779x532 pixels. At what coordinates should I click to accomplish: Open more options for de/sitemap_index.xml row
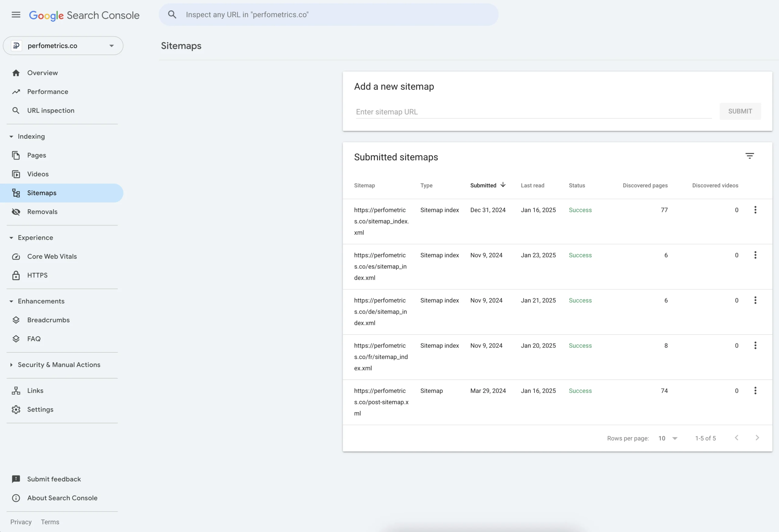click(x=755, y=300)
